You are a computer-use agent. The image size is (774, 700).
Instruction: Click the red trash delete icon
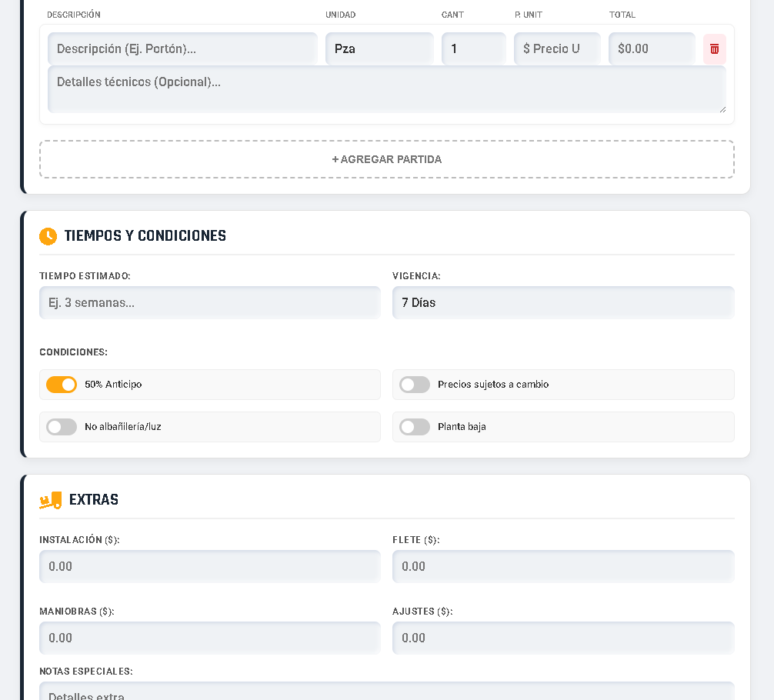[714, 49]
